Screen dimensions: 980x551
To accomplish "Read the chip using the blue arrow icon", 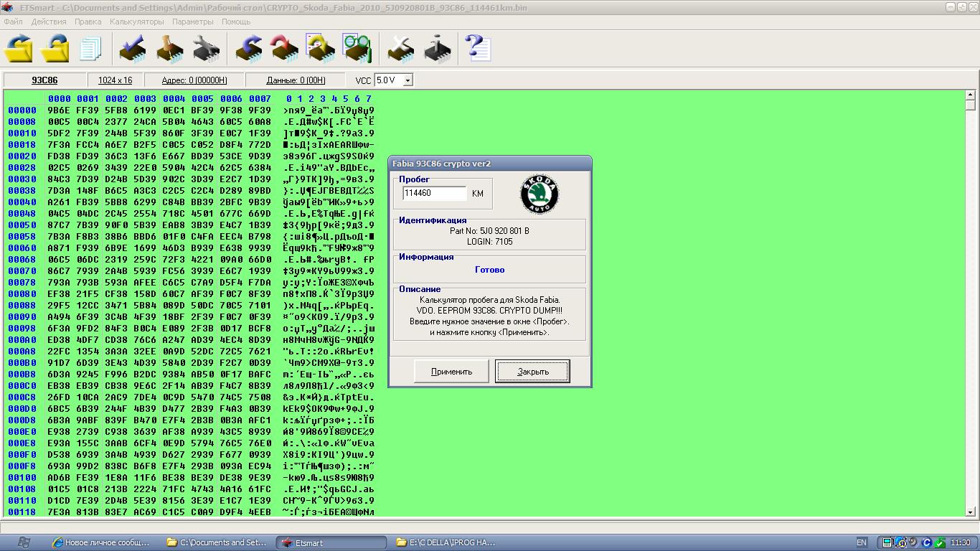I will [249, 49].
